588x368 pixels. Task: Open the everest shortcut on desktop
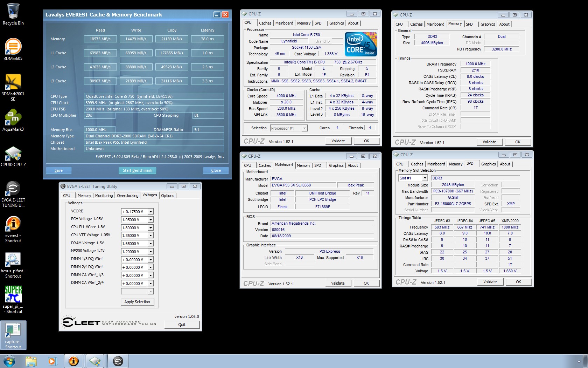13,229
